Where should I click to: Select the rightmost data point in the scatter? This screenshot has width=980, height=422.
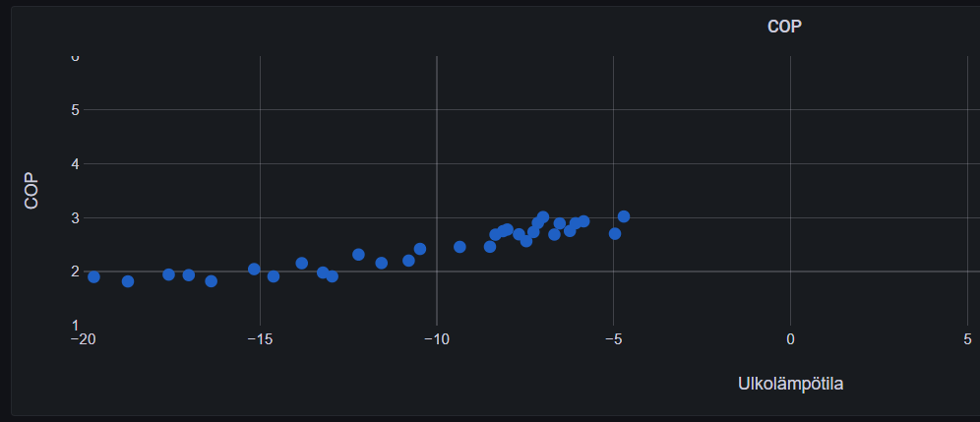coord(623,216)
